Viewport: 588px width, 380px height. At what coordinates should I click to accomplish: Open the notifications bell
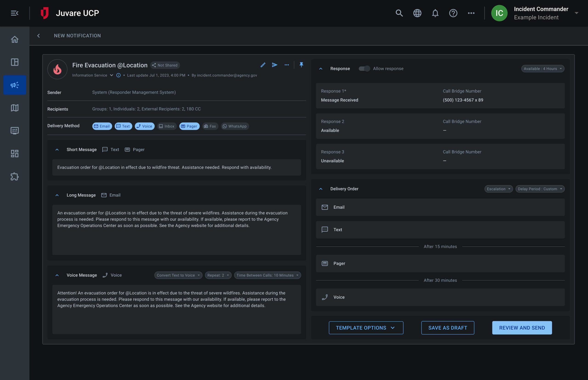[435, 13]
